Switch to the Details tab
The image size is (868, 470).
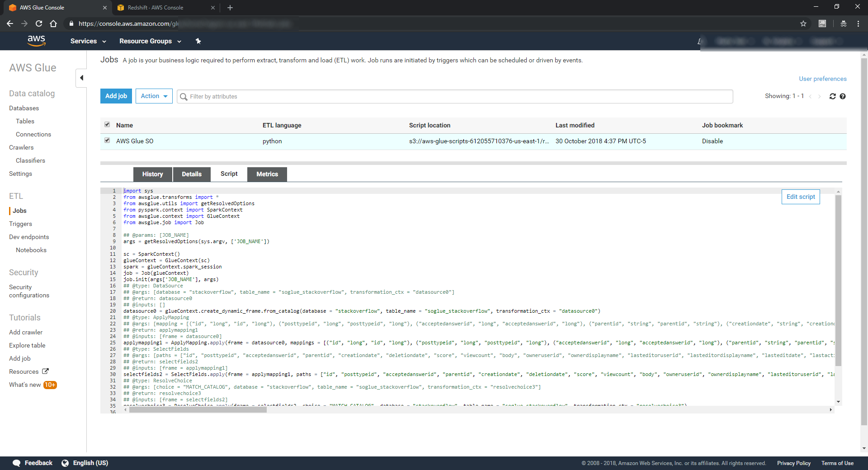(x=192, y=174)
